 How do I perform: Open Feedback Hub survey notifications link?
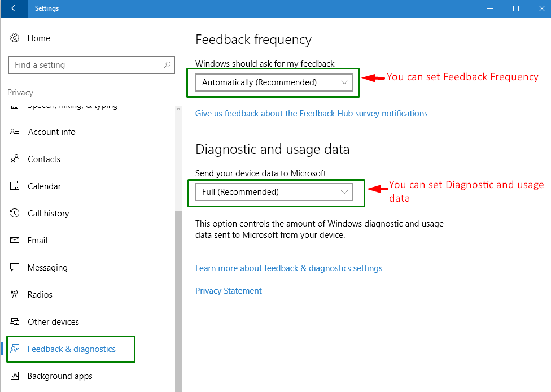click(311, 114)
